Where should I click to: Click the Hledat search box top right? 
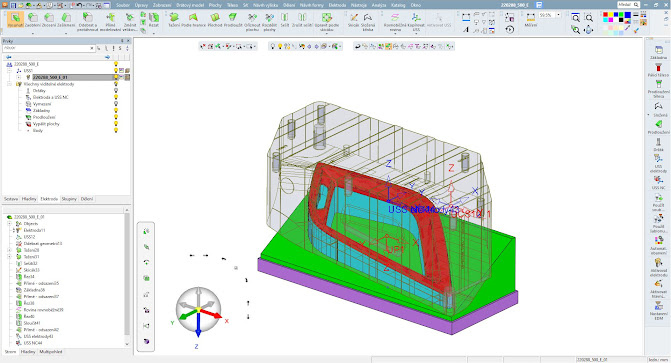tap(628, 5)
